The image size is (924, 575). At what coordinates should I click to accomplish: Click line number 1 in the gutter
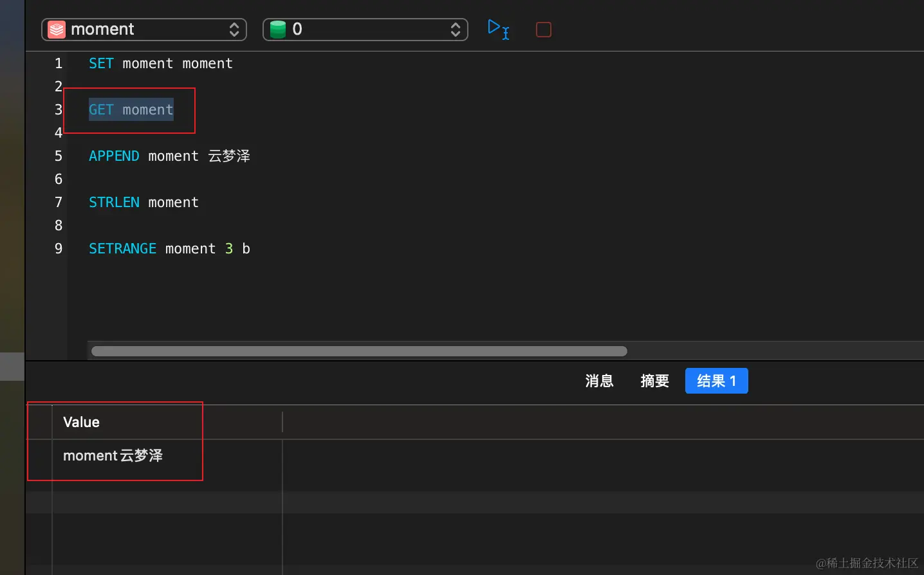pos(59,63)
